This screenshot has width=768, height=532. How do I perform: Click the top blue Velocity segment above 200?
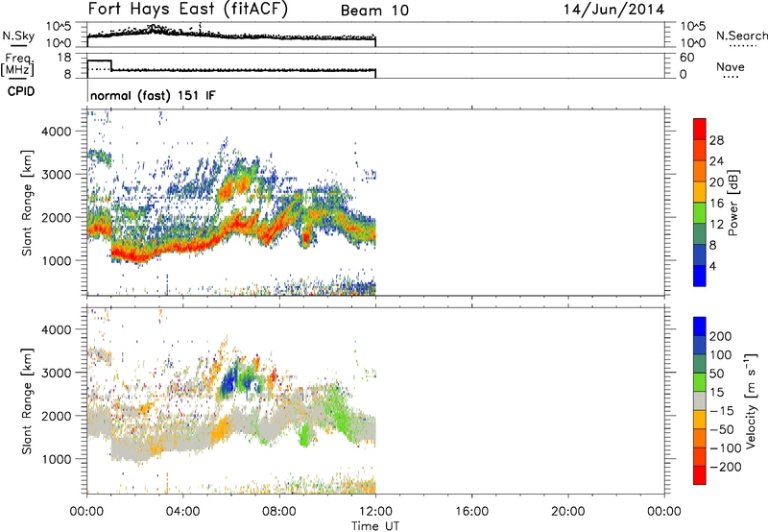pyautogui.click(x=700, y=326)
